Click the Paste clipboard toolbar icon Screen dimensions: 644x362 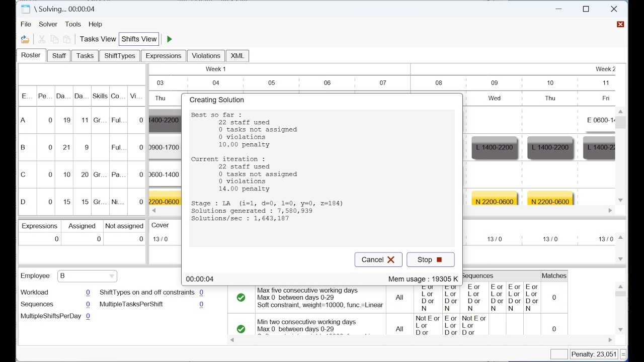tap(66, 39)
